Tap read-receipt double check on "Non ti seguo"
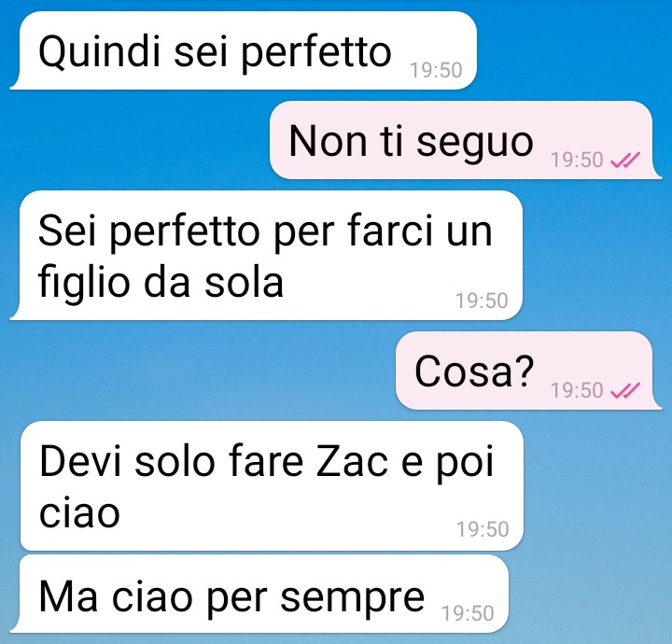This screenshot has height=644, width=672. 624,161
